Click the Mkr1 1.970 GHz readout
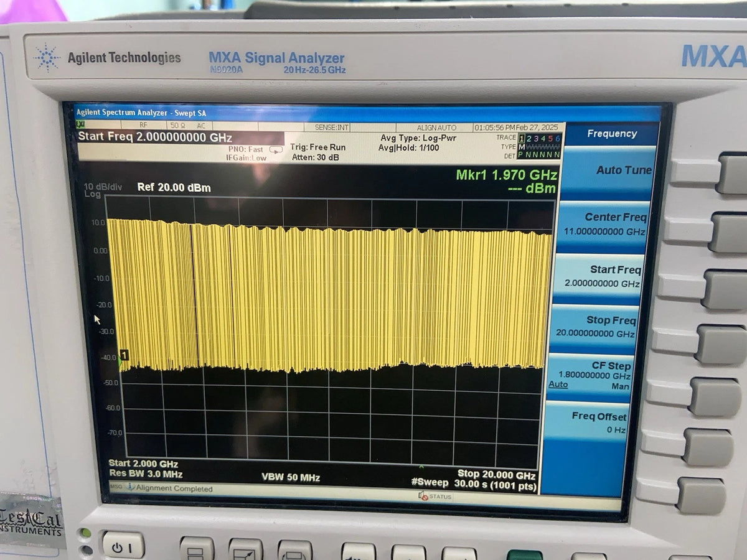747x560 pixels. pos(507,175)
